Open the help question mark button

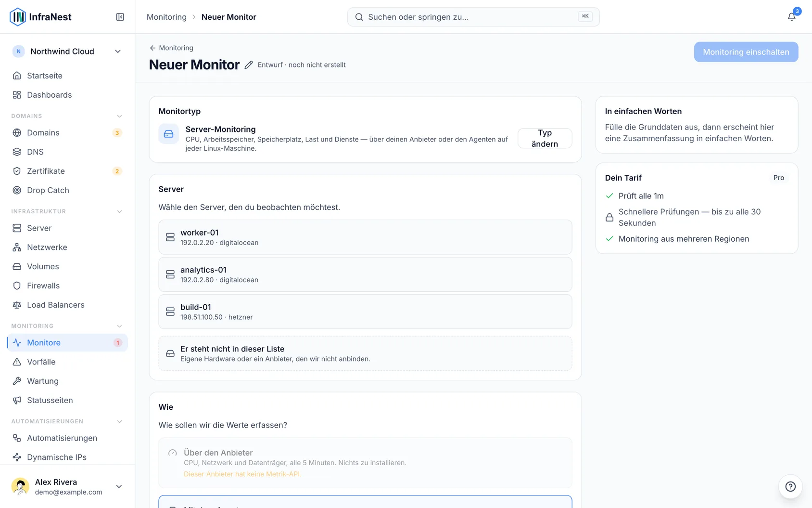click(790, 486)
